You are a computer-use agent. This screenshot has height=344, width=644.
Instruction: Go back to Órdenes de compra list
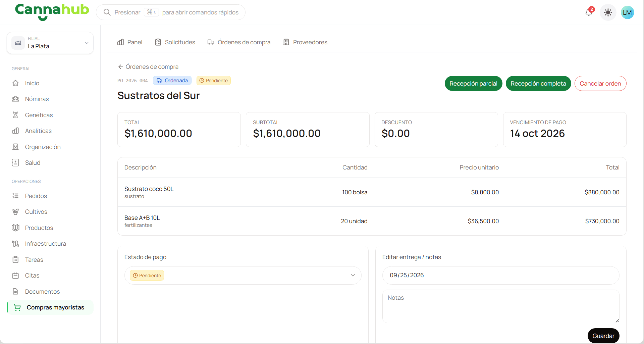click(148, 67)
